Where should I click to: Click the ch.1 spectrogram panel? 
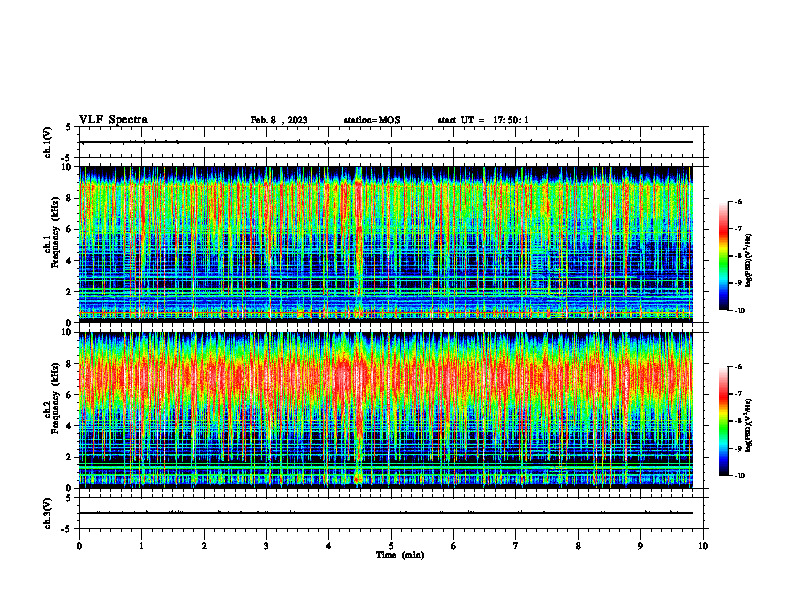386,244
